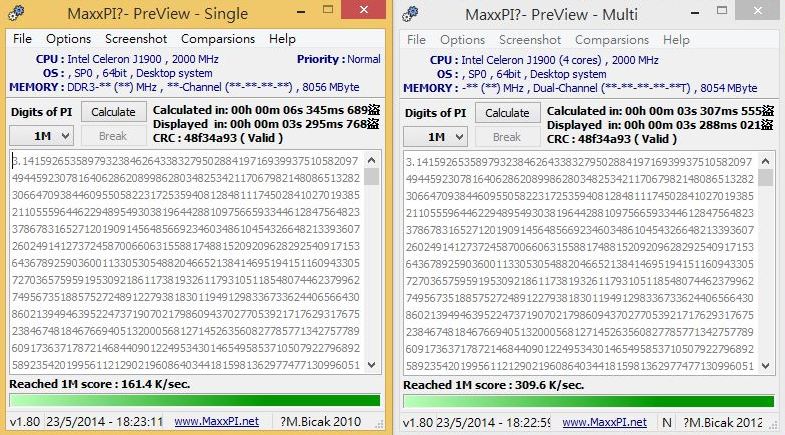Maximize the MaxxPI Single window

[328, 10]
